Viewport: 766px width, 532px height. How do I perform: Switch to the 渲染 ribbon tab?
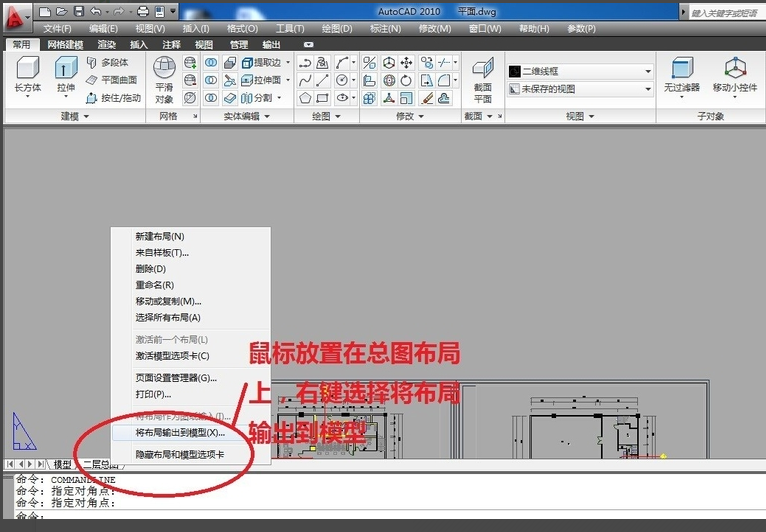(x=106, y=45)
